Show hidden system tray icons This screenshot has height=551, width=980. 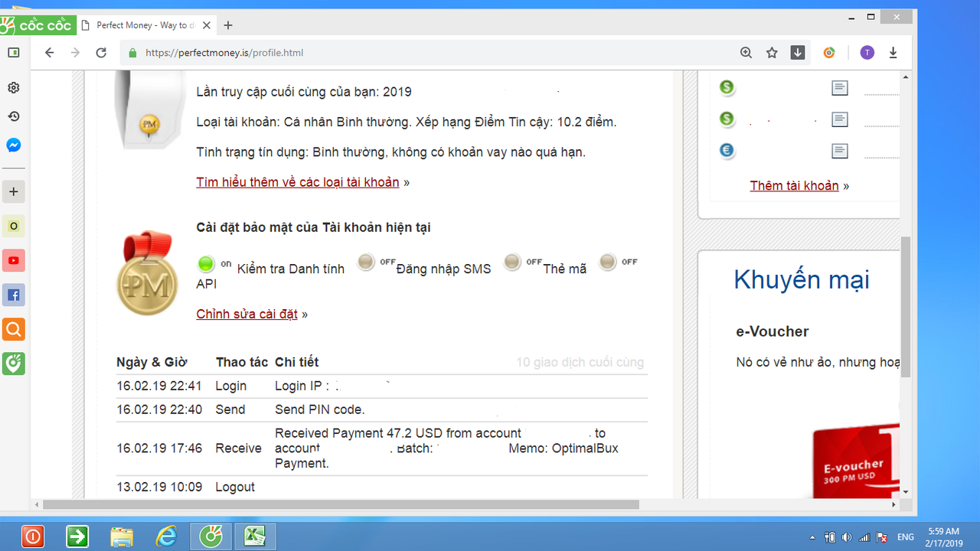[x=812, y=537]
